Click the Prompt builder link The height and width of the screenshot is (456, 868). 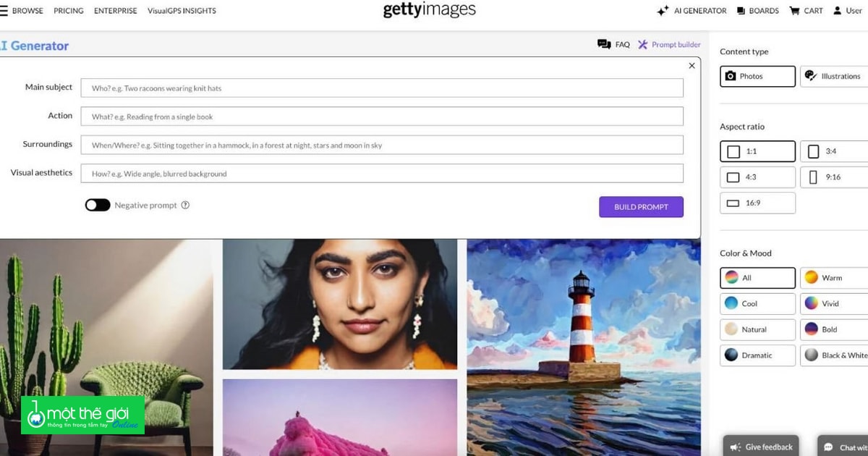669,45
